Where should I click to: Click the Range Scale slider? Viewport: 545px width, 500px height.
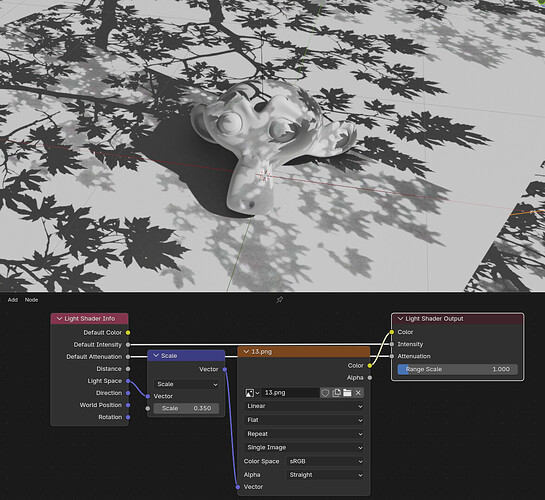457,369
